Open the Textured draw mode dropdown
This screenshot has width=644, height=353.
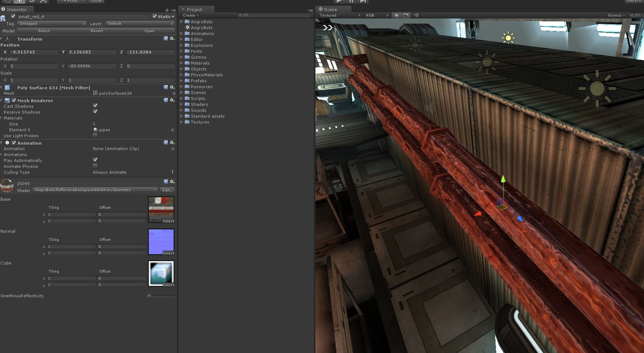340,15
